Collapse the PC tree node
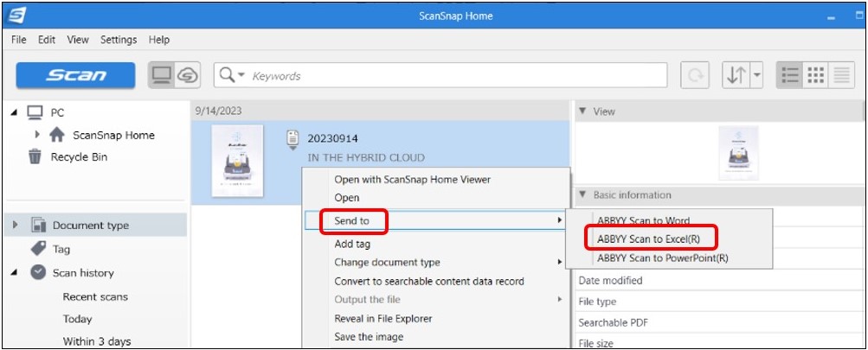The image size is (868, 350). [x=13, y=112]
